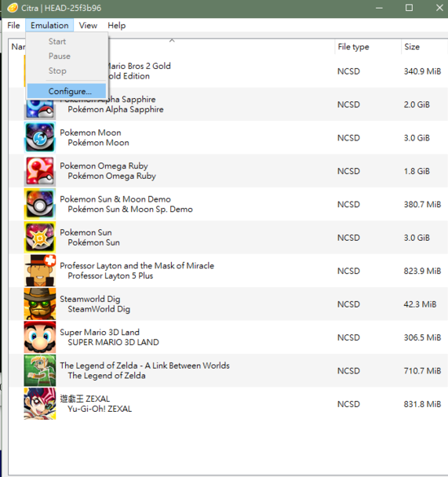Select Professor Layton and the Mask of Miracle
This screenshot has width=448, height=477.
coord(137,266)
